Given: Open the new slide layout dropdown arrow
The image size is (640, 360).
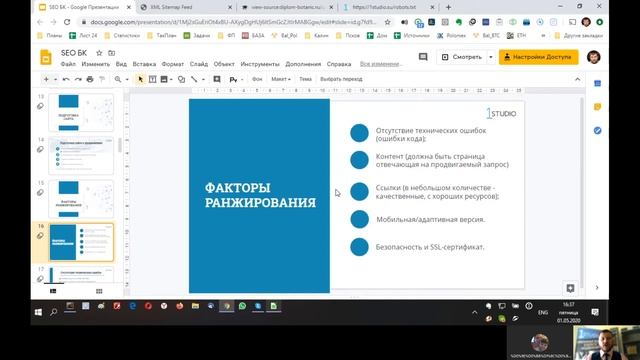Looking at the screenshot, I should (56, 79).
